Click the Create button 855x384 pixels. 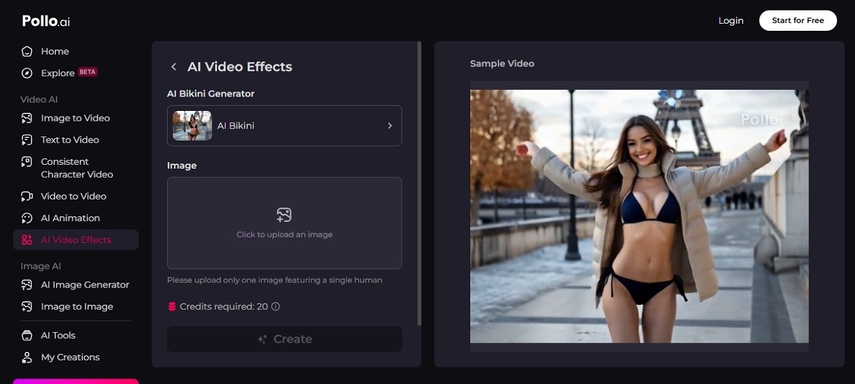(x=284, y=339)
